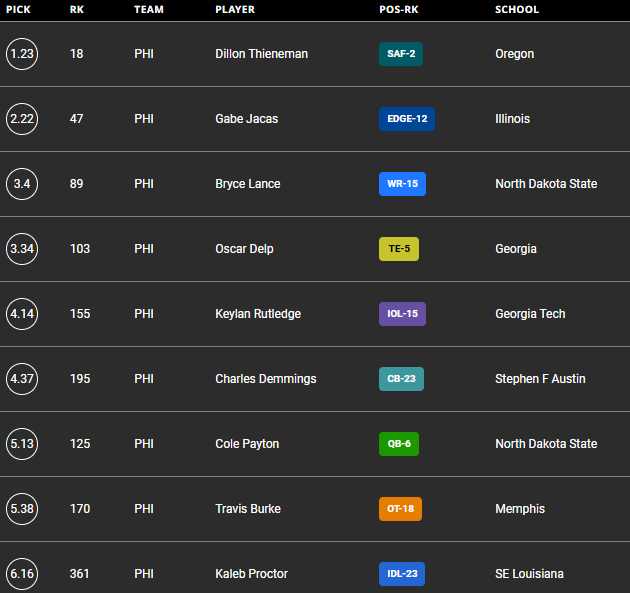630x593 pixels.
Task: Sort table by SCHOOL header
Action: [x=517, y=10]
